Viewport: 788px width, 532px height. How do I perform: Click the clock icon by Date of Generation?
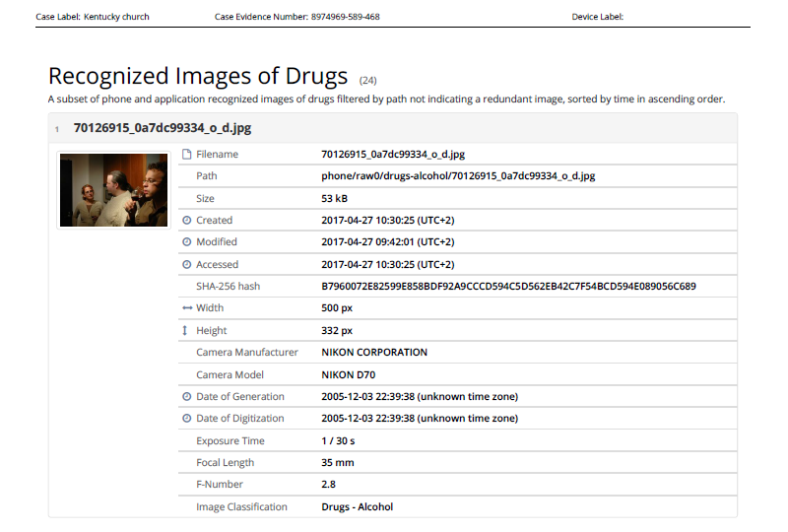[x=187, y=397]
